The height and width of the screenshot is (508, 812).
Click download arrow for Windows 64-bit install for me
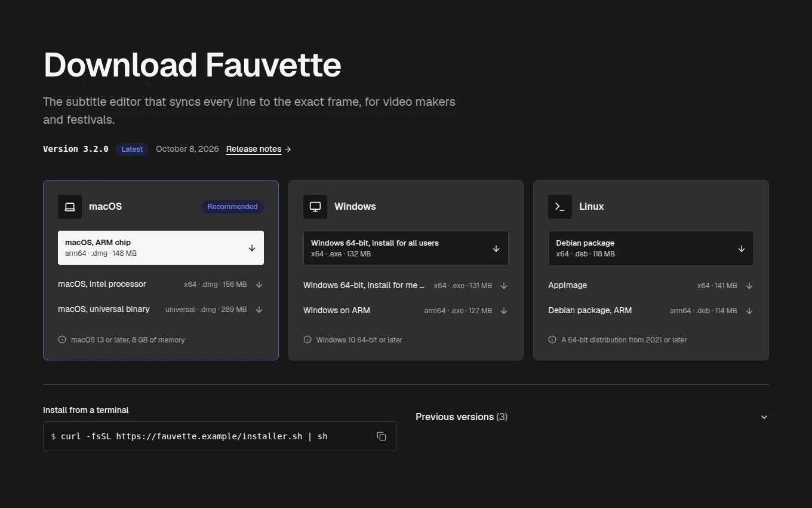tap(504, 286)
